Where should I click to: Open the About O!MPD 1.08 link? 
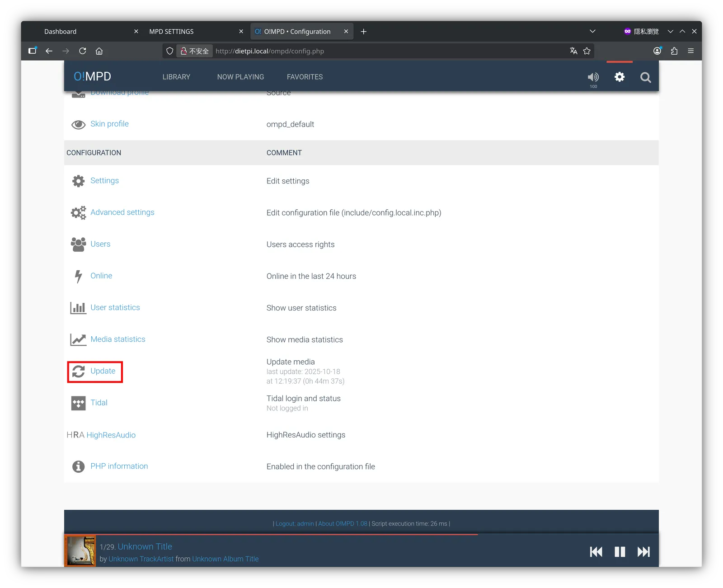343,524
